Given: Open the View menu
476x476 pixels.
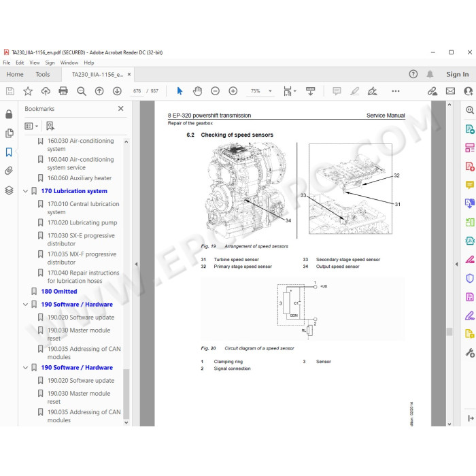Looking at the screenshot, I should (x=35, y=63).
